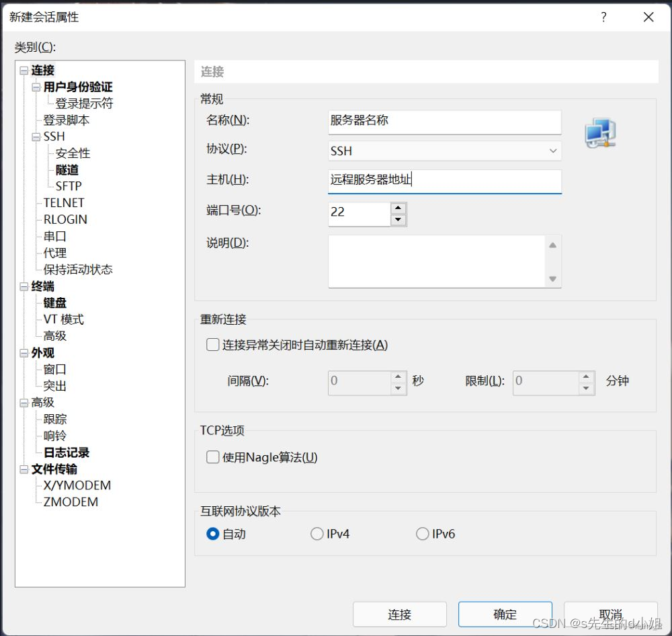Select X/YMODEM in the tree
This screenshot has width=672, height=636.
pyautogui.click(x=77, y=485)
